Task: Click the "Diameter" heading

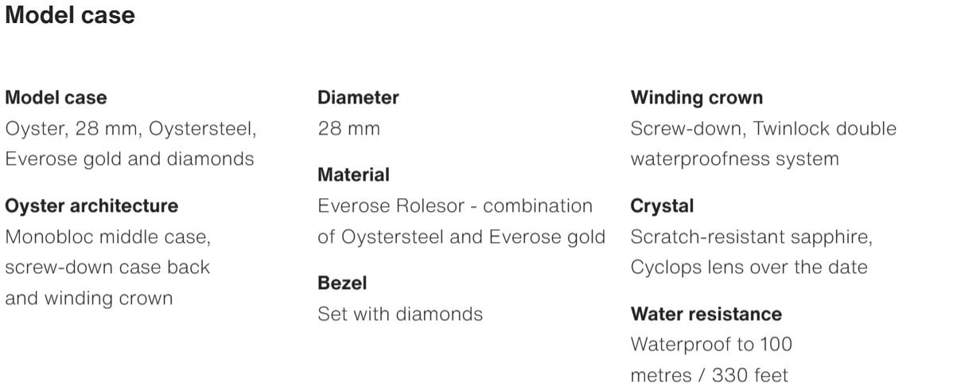Action: point(358,98)
